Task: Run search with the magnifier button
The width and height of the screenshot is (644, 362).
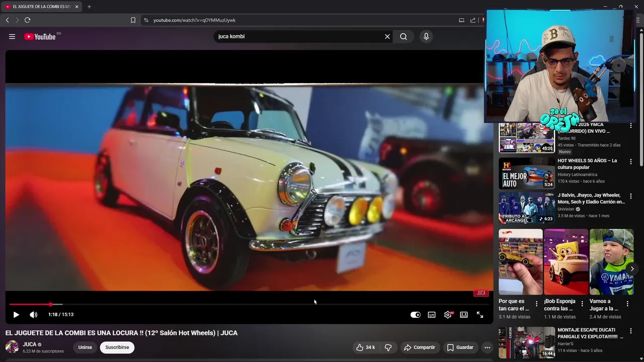Action: point(404,36)
